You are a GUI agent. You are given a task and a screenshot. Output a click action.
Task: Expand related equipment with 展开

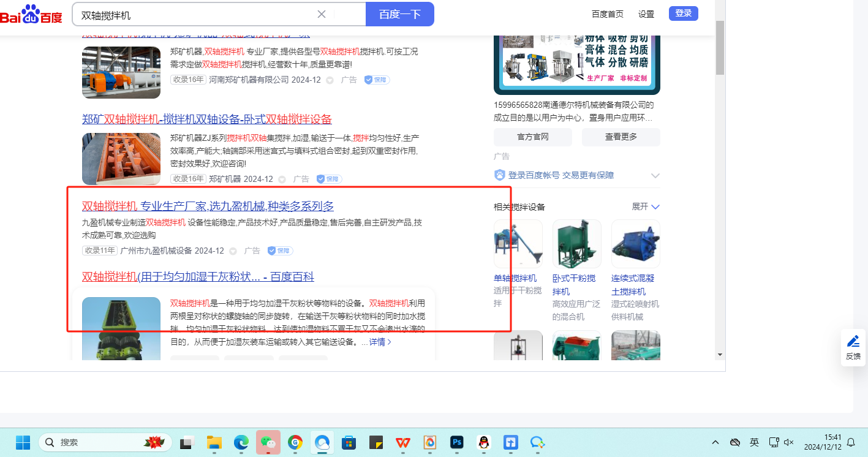pos(646,206)
